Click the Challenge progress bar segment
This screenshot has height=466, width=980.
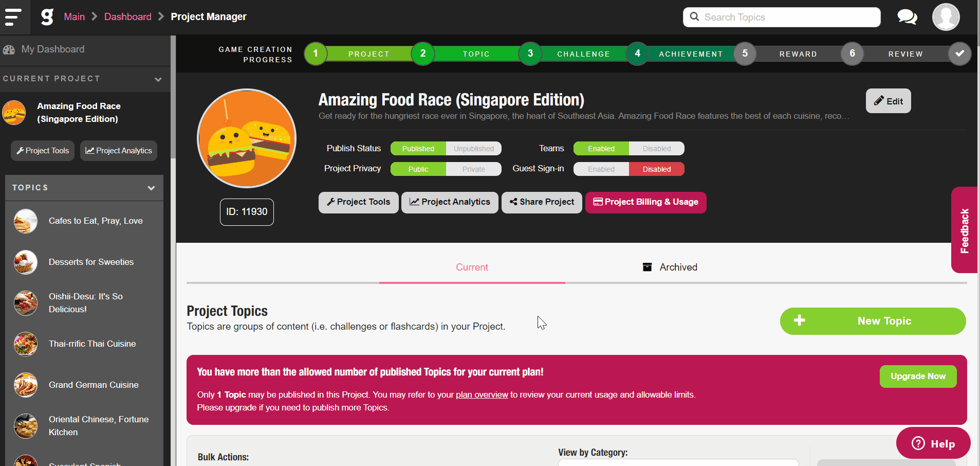point(584,53)
